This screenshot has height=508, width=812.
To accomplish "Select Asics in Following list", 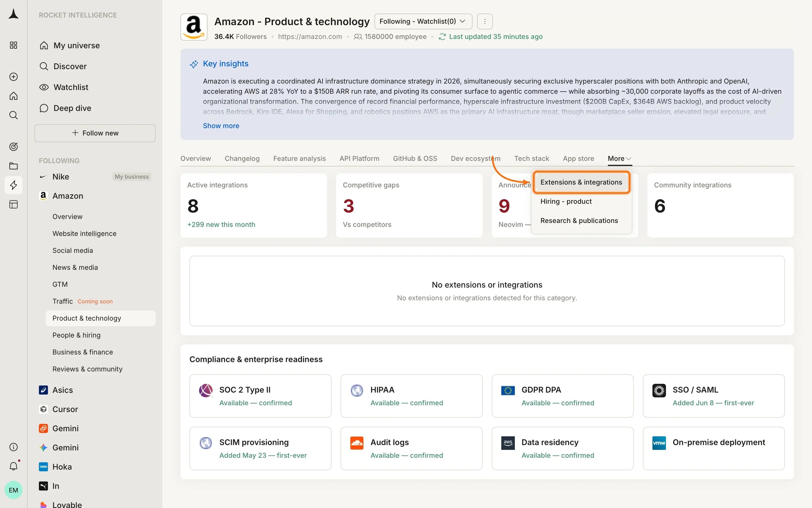I will (95, 390).
